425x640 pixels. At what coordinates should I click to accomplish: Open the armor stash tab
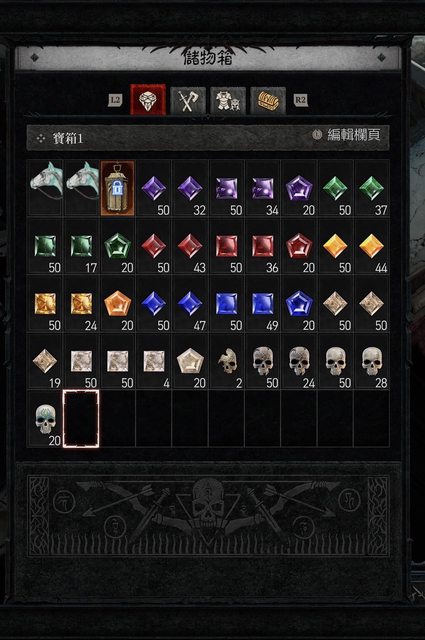(228, 100)
